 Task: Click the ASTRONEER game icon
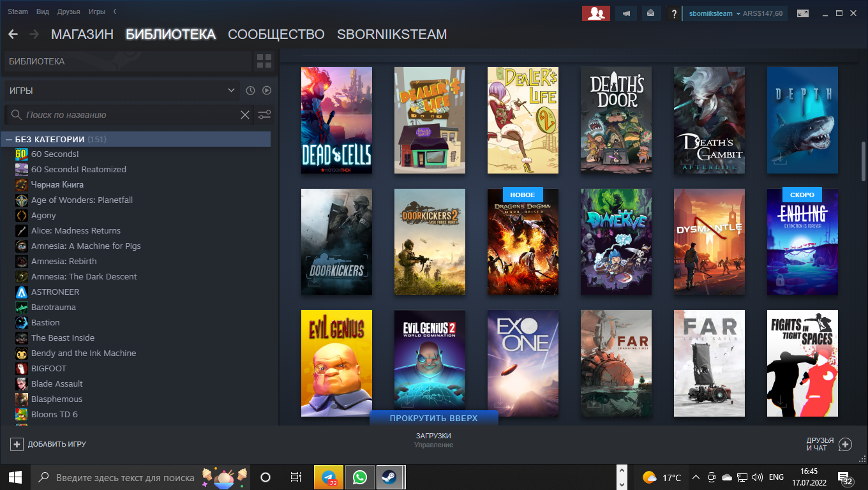coord(22,292)
